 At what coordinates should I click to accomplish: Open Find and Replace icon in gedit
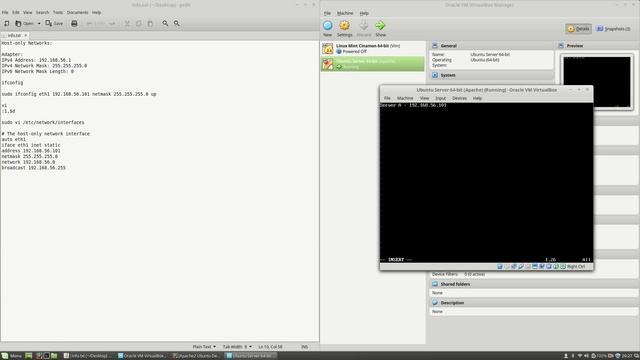[177, 24]
